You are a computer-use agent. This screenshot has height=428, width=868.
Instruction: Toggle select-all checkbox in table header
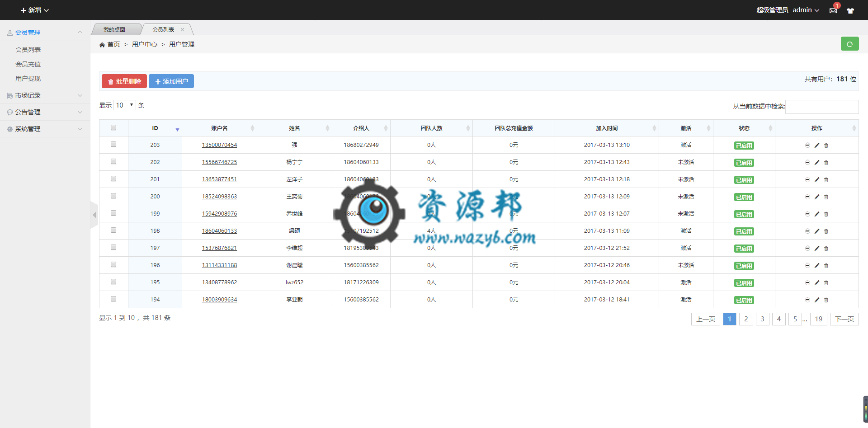pyautogui.click(x=113, y=127)
